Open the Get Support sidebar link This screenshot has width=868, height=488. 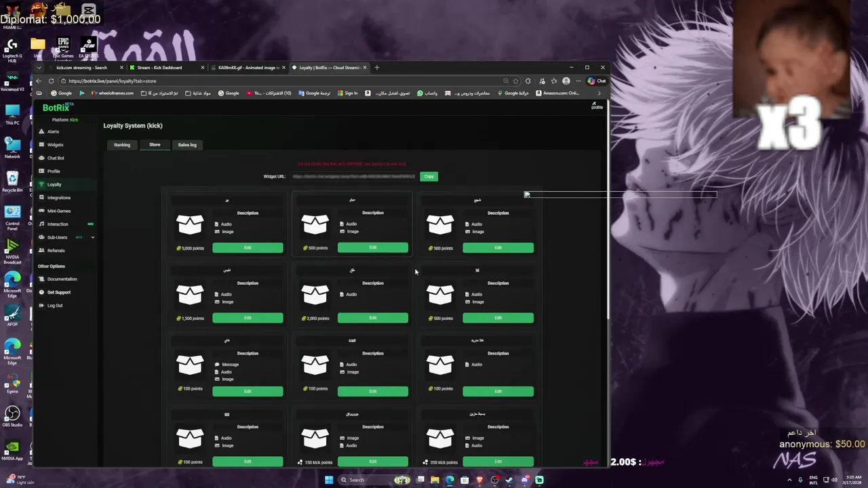pos(58,292)
